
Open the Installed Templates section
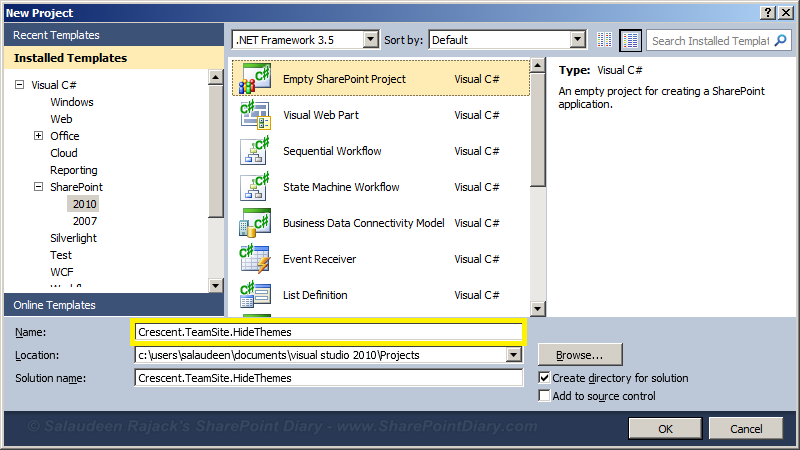pos(114,58)
